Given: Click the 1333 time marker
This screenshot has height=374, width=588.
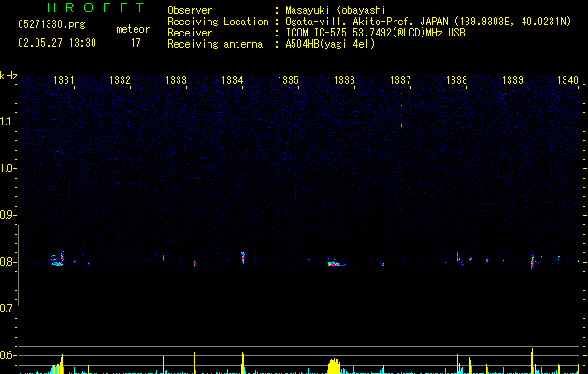Looking at the screenshot, I should pyautogui.click(x=176, y=80).
